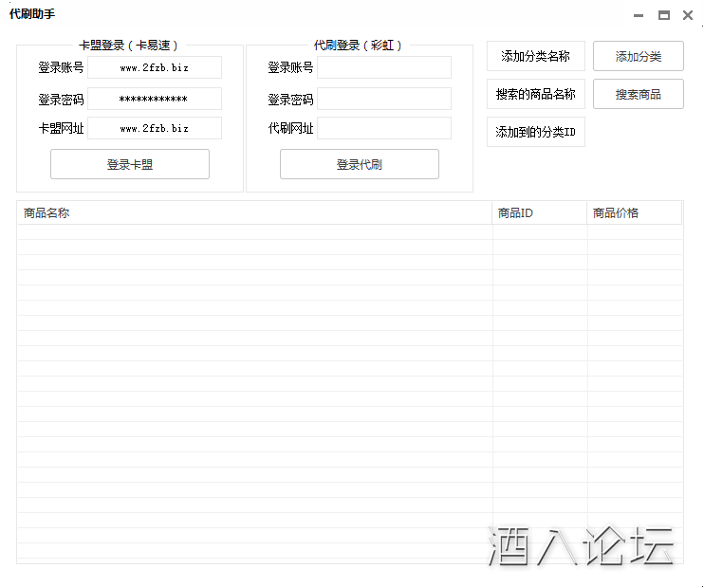Close the 代刷助手 window
This screenshot has width=704, height=588.
[x=688, y=15]
